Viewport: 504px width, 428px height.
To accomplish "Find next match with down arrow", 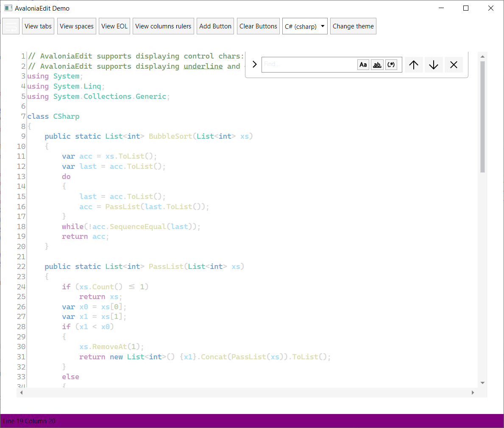I will pos(434,64).
